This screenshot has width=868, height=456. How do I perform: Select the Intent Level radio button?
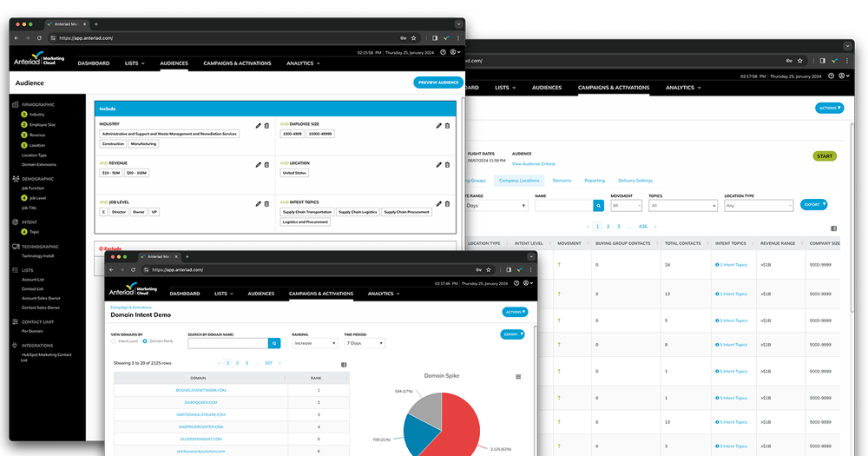pyautogui.click(x=114, y=341)
